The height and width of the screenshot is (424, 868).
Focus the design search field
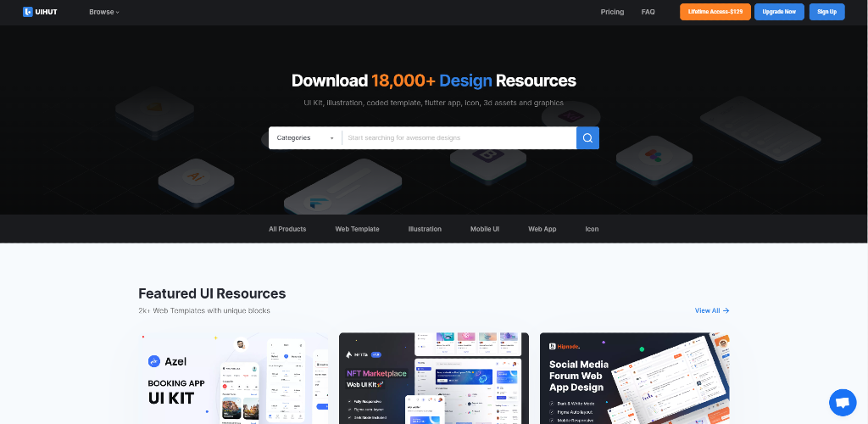tap(459, 138)
